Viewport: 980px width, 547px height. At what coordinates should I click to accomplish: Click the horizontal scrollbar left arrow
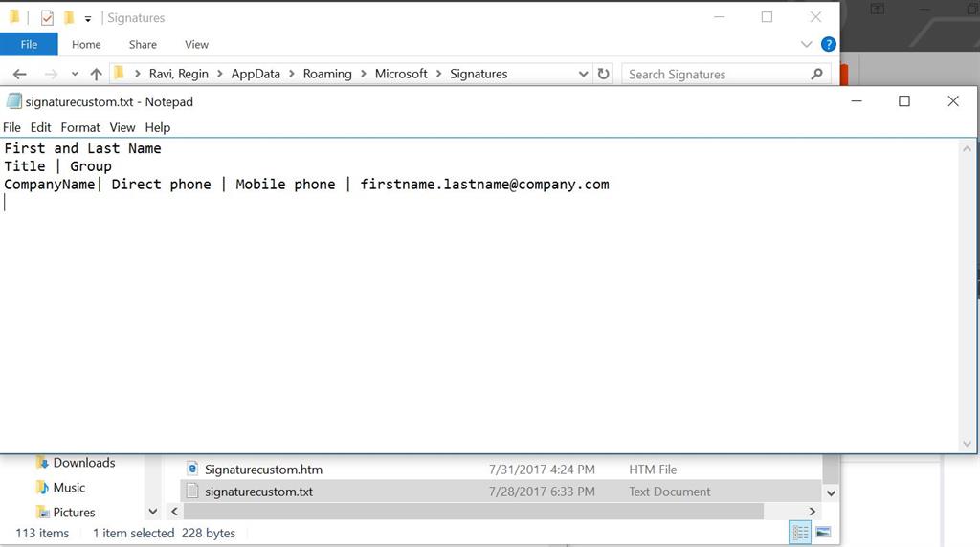tap(174, 512)
